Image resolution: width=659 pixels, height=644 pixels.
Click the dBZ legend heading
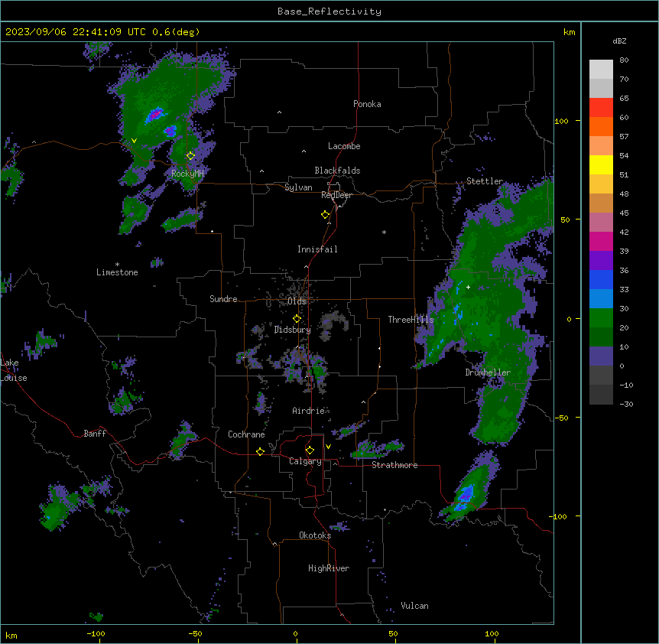(x=619, y=41)
